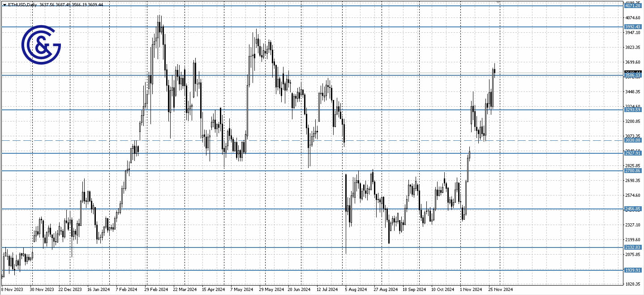
Task: Select the 3293.59 price level label
Action: [x=633, y=110]
